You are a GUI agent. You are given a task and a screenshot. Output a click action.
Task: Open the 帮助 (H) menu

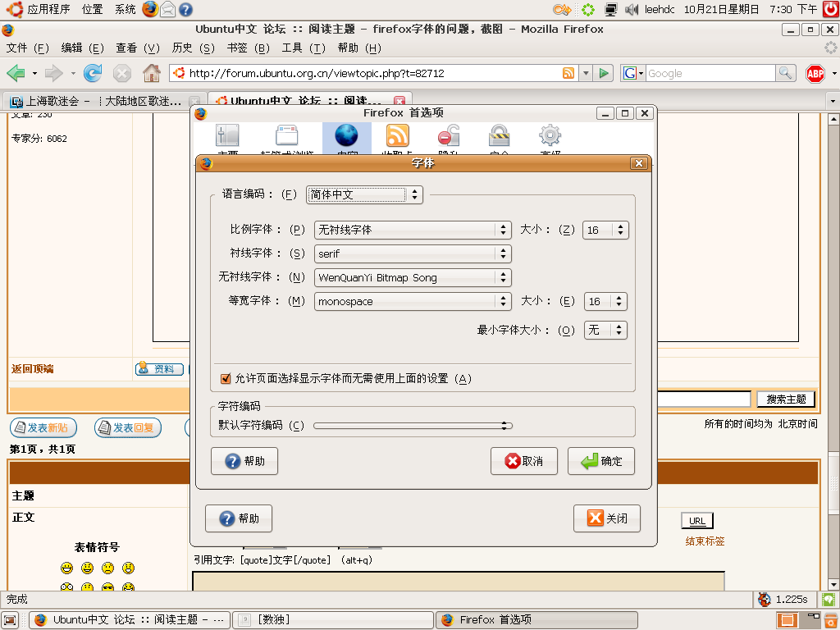[x=359, y=48]
